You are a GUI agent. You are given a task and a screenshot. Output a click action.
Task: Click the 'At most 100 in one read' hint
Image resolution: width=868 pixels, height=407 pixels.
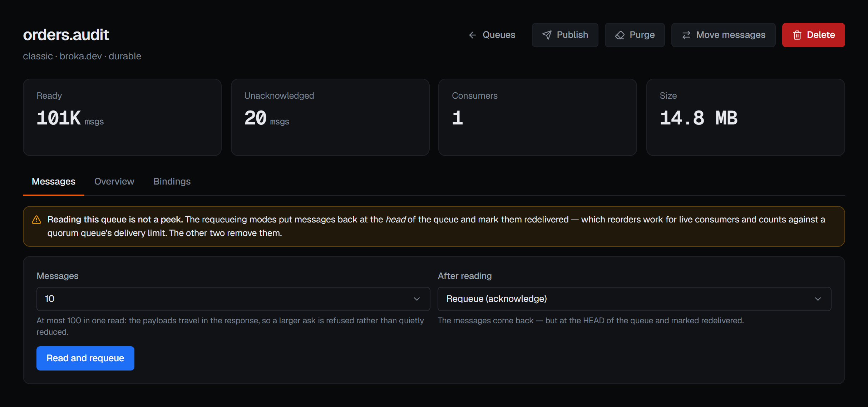pyautogui.click(x=230, y=326)
